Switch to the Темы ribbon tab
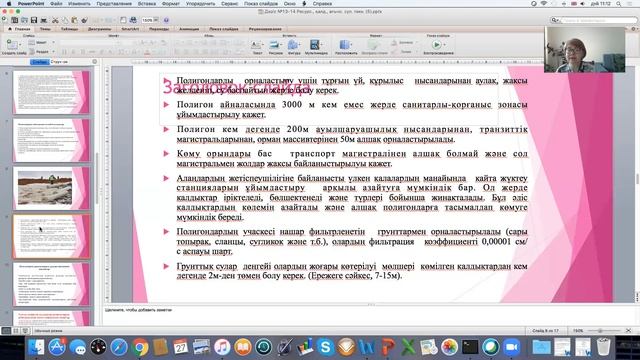 pyautogui.click(x=45, y=29)
